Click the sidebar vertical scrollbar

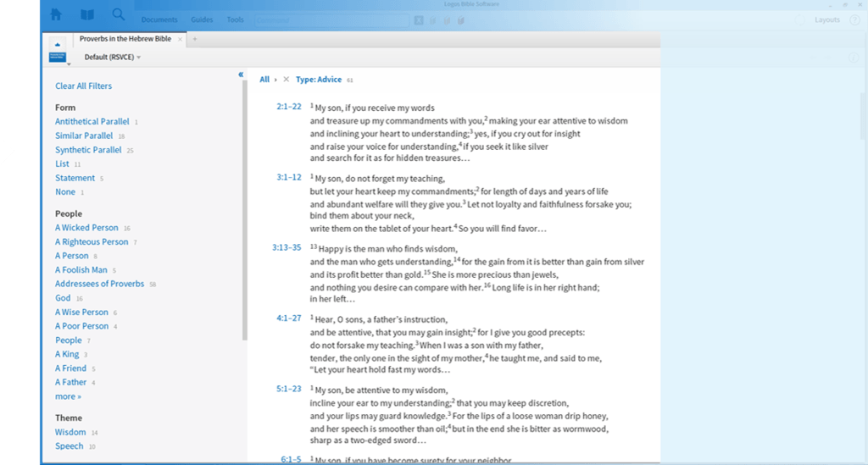click(245, 210)
